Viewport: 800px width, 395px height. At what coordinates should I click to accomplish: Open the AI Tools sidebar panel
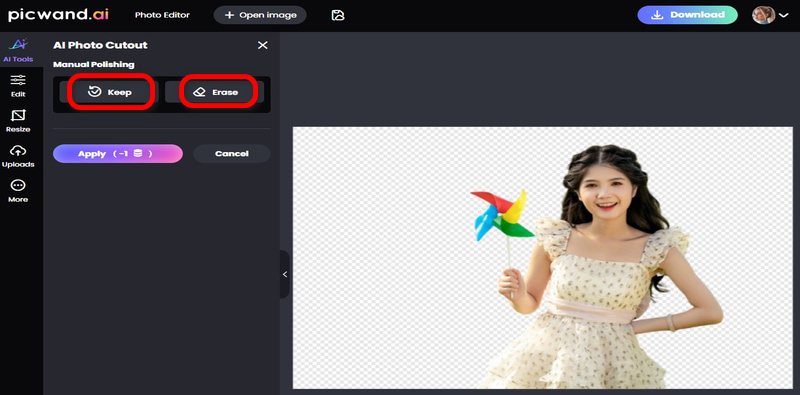pos(18,51)
